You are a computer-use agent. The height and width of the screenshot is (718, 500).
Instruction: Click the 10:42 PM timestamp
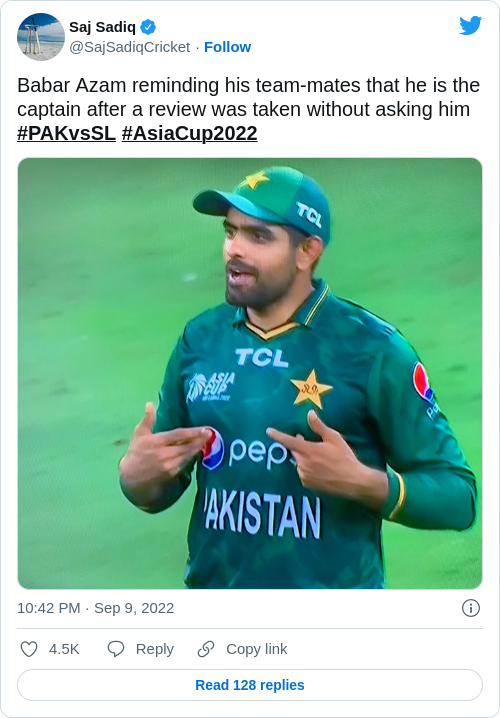pos(49,608)
